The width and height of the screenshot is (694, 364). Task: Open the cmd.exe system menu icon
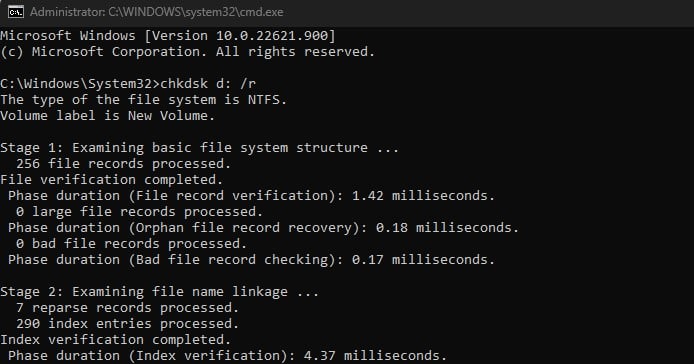click(15, 12)
